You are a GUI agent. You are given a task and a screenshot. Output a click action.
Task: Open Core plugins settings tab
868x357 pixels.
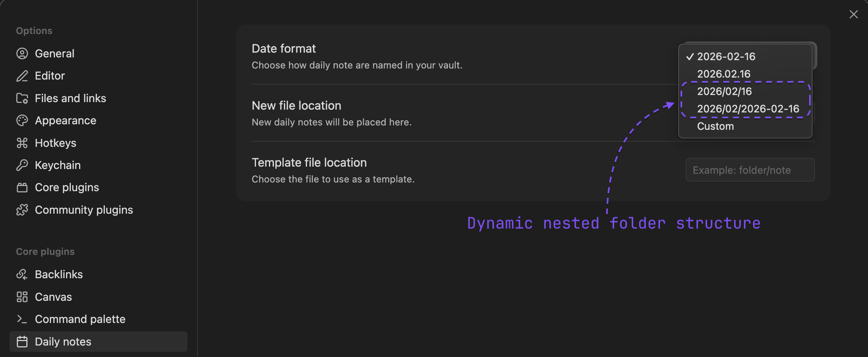click(x=67, y=187)
